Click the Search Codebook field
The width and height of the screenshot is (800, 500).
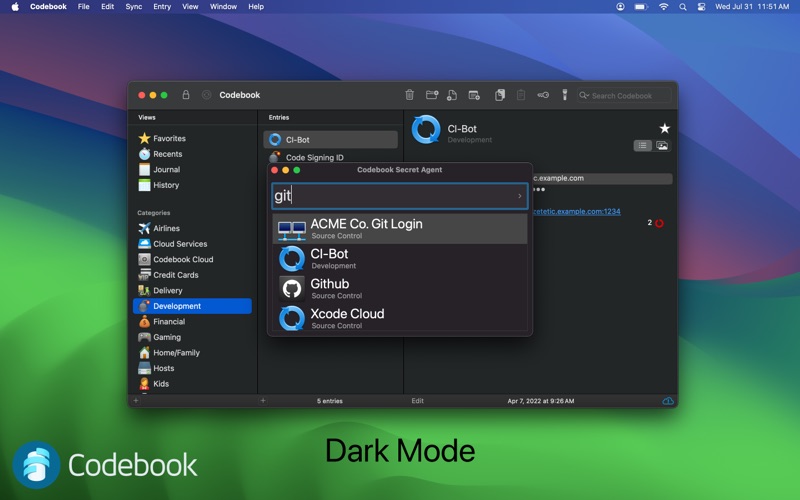[624, 95]
